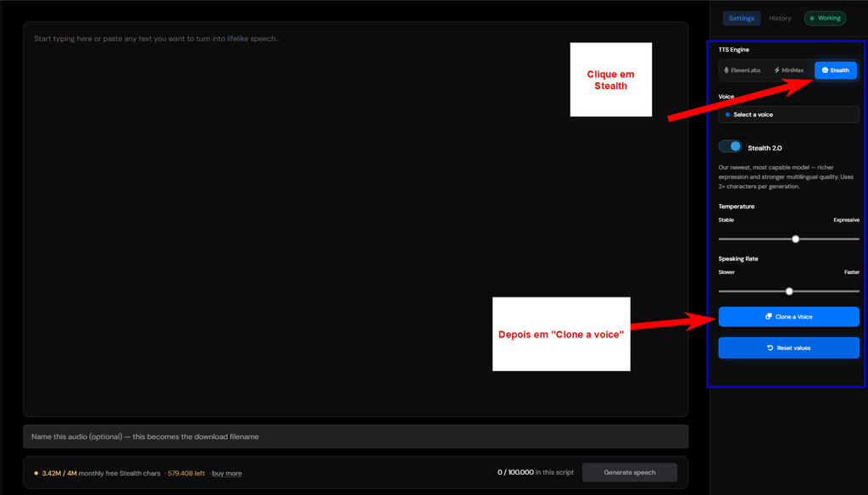The width and height of the screenshot is (868, 495).
Task: Click the Temperature slider handle
Action: pyautogui.click(x=795, y=239)
